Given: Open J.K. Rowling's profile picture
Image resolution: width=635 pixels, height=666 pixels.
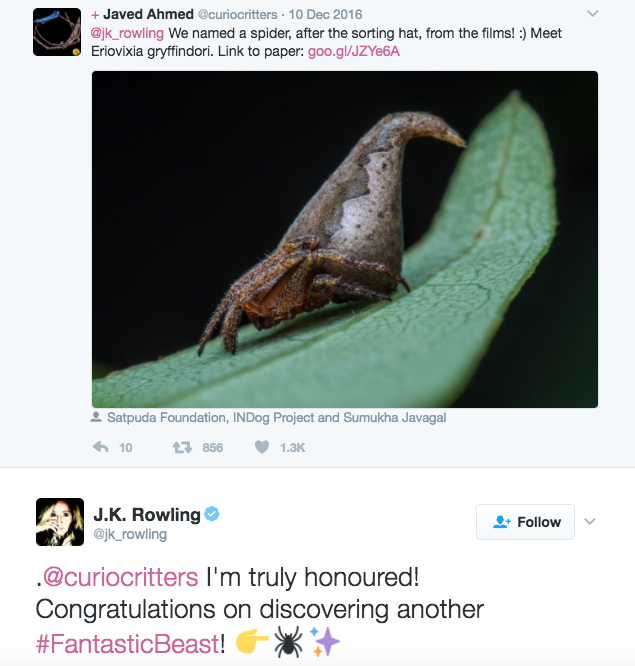Looking at the screenshot, I should pyautogui.click(x=60, y=522).
